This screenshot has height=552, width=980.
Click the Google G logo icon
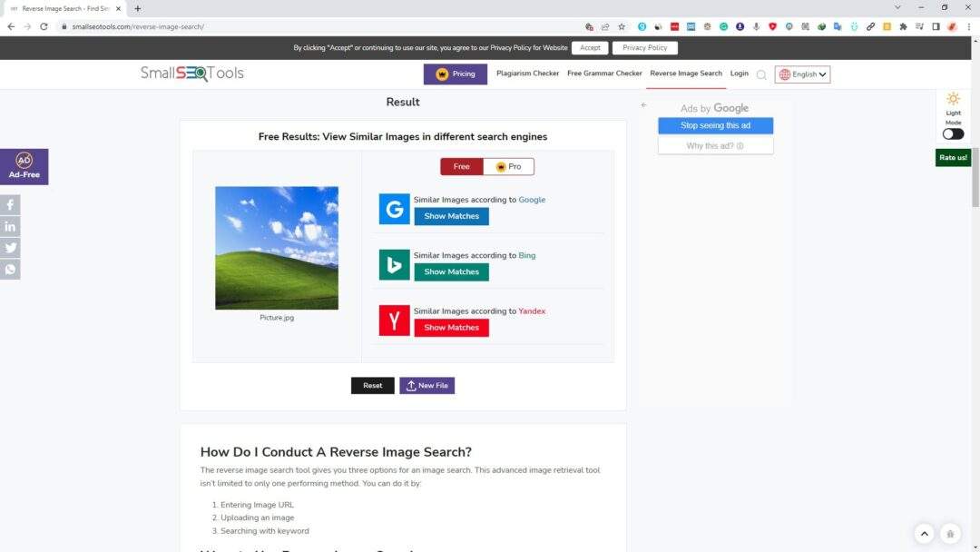coord(395,209)
